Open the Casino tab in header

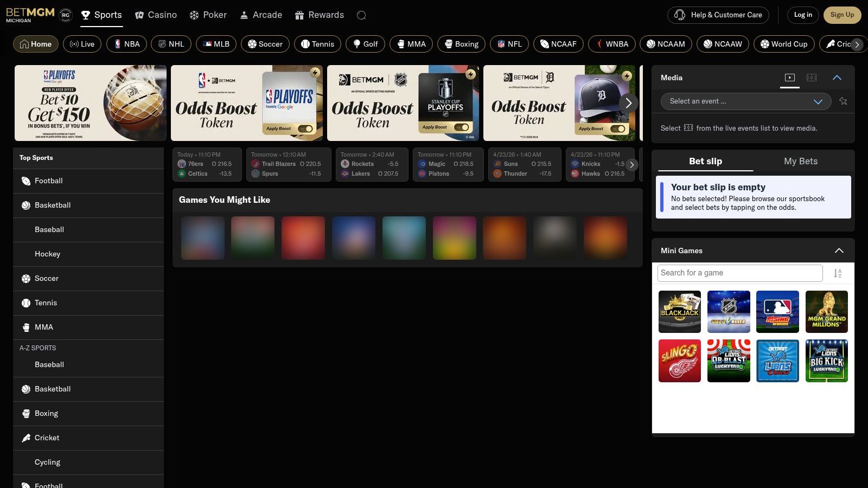(156, 15)
